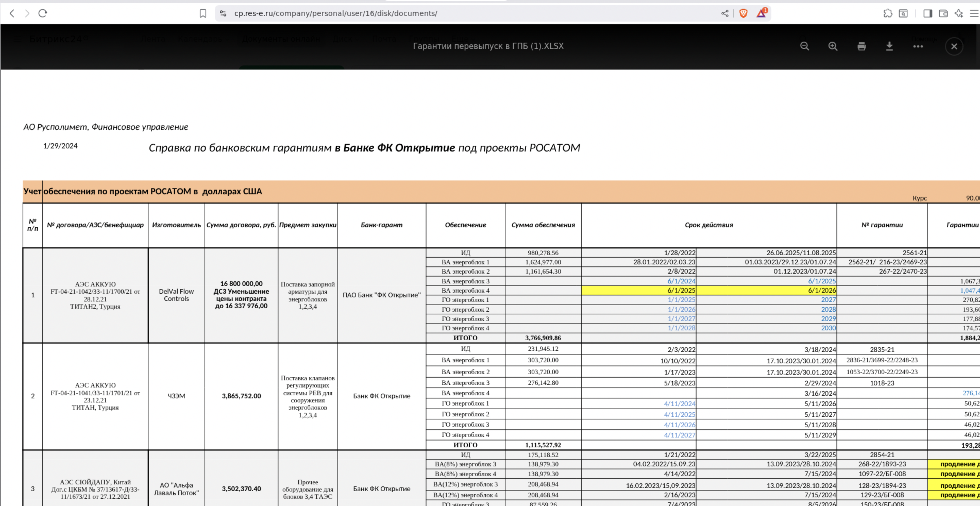Bookmark this page
980x506 pixels.
(x=203, y=13)
